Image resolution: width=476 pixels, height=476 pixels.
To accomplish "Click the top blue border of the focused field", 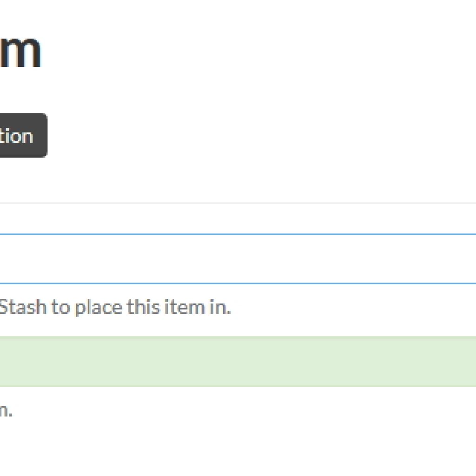I will tap(238, 234).
